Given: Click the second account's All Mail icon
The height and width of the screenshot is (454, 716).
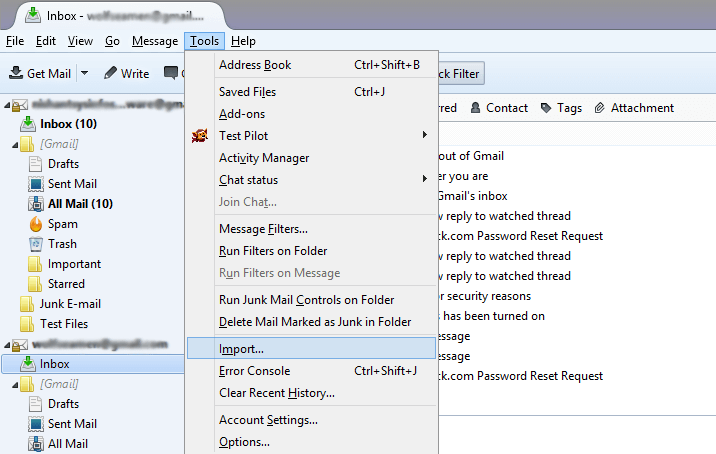Looking at the screenshot, I should pyautogui.click(x=36, y=443).
